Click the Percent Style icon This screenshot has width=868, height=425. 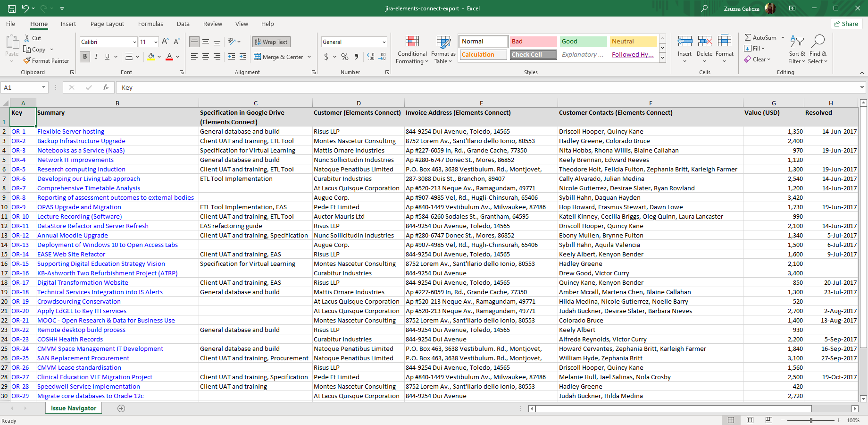coord(345,57)
